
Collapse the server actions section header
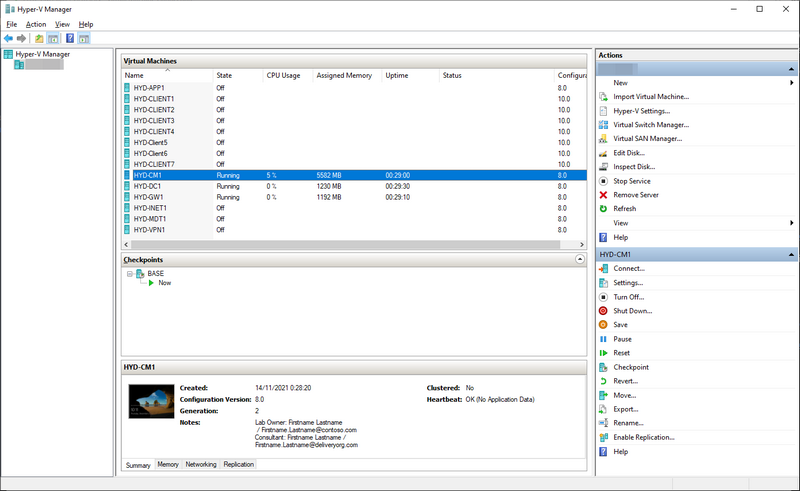[791, 69]
